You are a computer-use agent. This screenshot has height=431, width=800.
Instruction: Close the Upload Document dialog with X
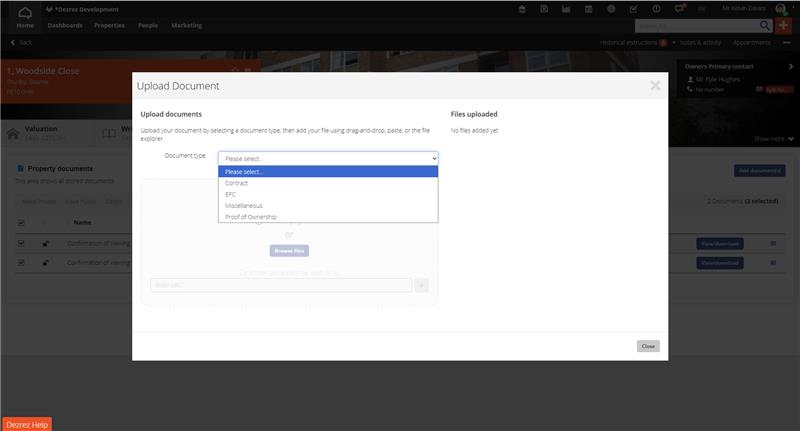(655, 86)
